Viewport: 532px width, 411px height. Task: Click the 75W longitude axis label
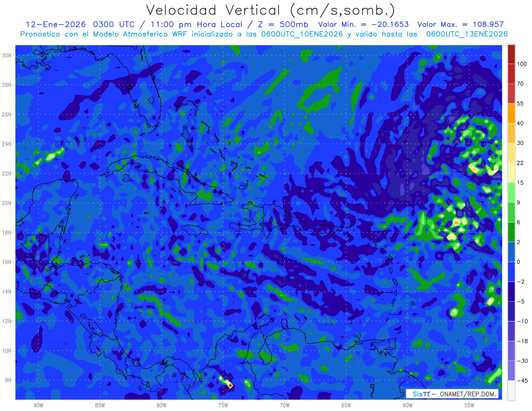(223, 405)
